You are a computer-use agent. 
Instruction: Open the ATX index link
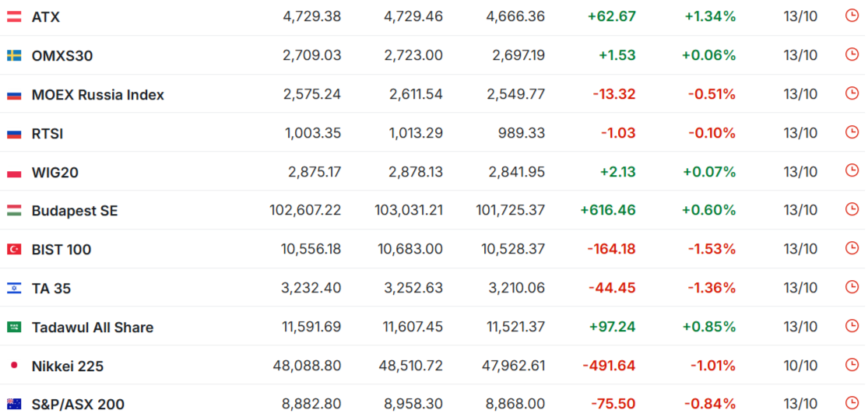[x=46, y=16]
